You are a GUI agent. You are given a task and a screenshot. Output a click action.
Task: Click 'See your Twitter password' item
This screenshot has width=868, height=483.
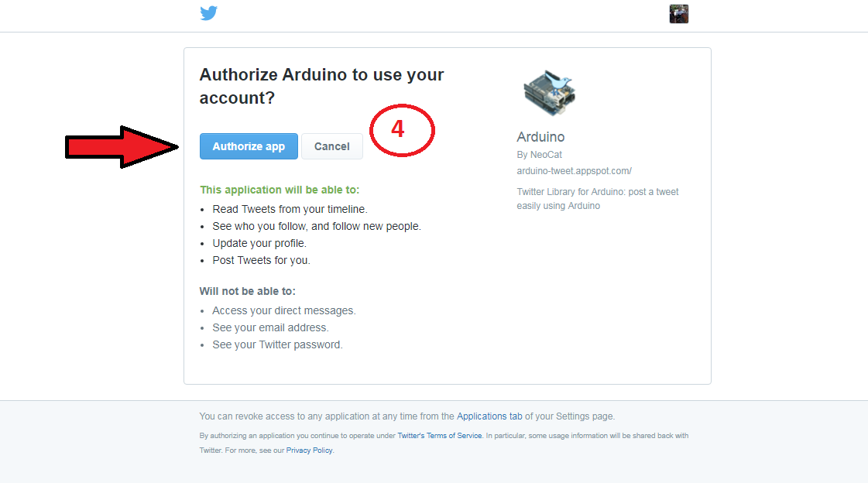(277, 344)
